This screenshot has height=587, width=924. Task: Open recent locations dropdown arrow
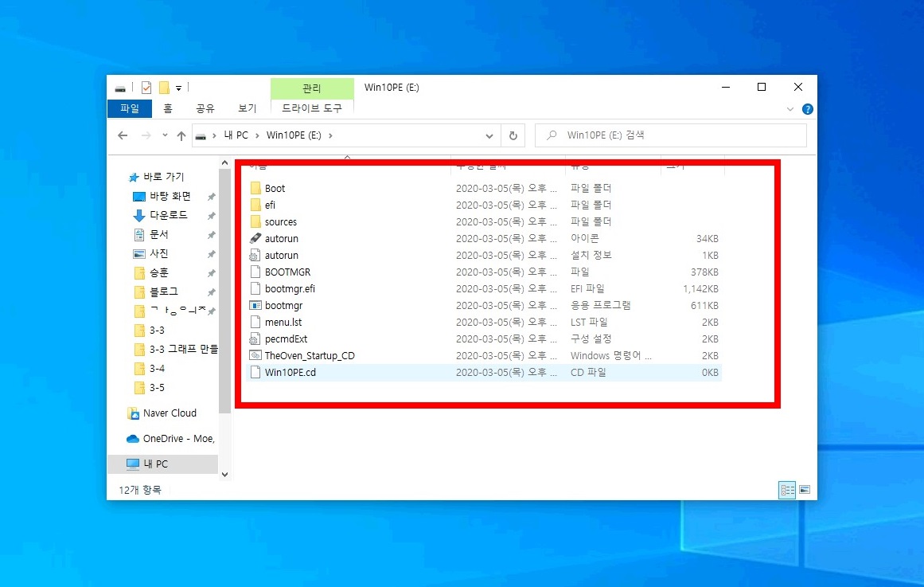click(x=165, y=135)
